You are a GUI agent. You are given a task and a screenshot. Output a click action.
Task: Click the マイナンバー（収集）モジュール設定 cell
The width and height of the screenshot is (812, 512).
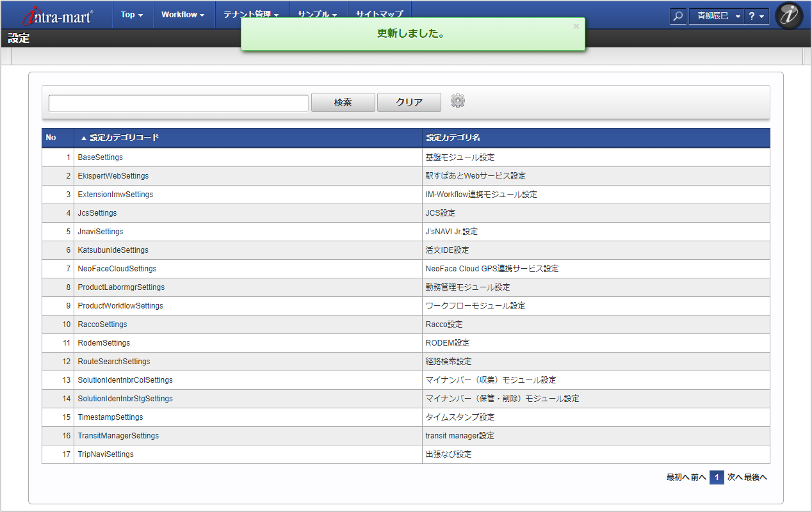[x=596, y=380]
